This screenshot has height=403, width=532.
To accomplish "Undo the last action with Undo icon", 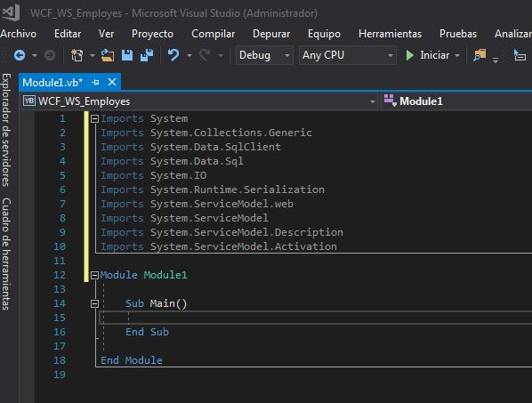I will [x=173, y=55].
